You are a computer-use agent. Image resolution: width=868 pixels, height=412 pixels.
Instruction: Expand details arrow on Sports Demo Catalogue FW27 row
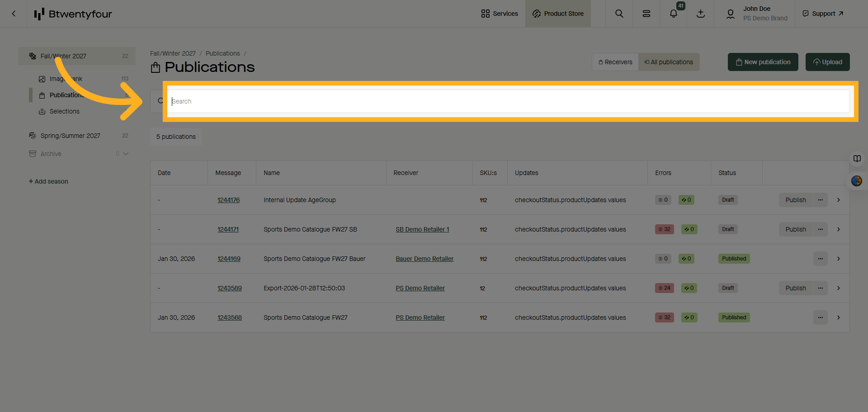click(x=839, y=317)
